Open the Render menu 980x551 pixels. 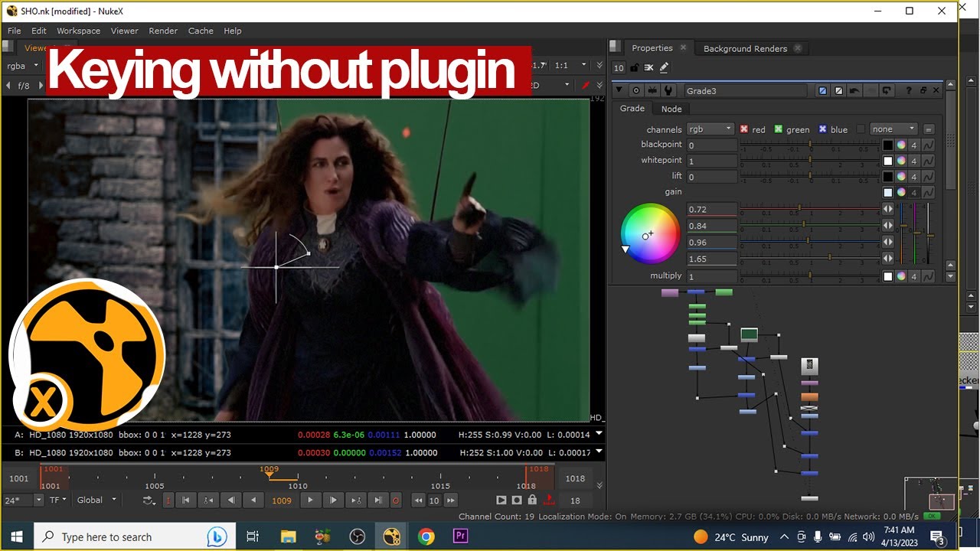point(163,31)
